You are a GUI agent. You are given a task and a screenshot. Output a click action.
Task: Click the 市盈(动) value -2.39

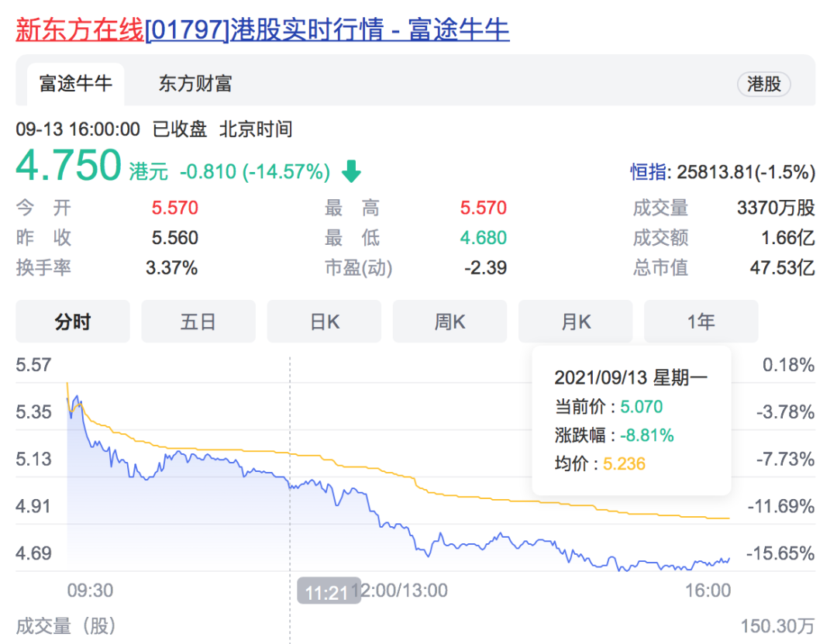click(485, 267)
